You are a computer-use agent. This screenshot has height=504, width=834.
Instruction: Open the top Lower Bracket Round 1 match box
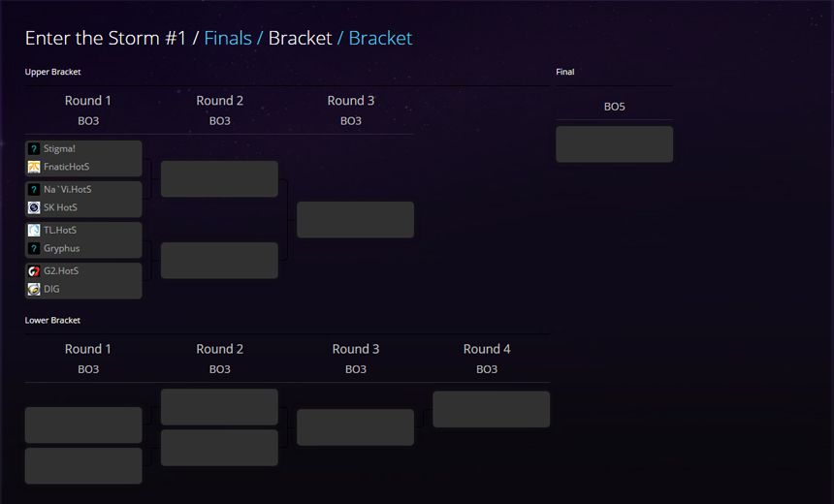83,425
